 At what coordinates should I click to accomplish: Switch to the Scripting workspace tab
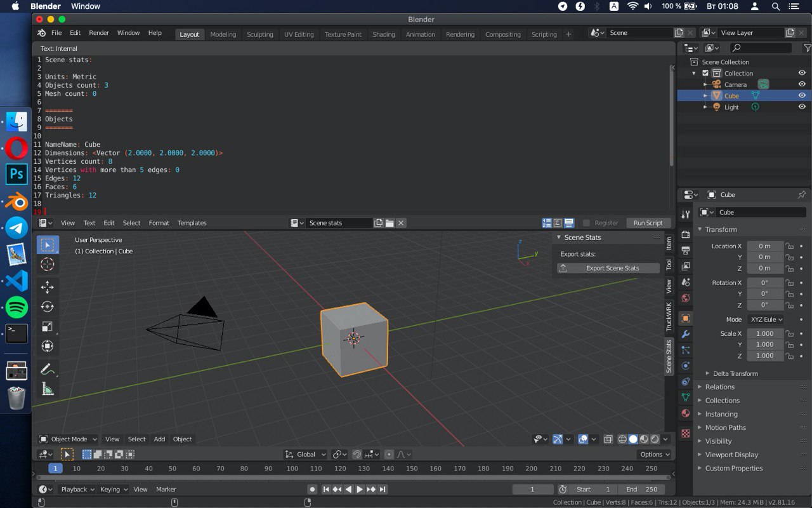point(544,34)
